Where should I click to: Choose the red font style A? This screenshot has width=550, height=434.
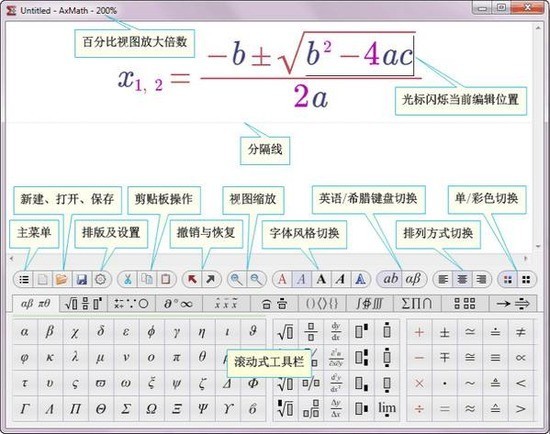282,280
